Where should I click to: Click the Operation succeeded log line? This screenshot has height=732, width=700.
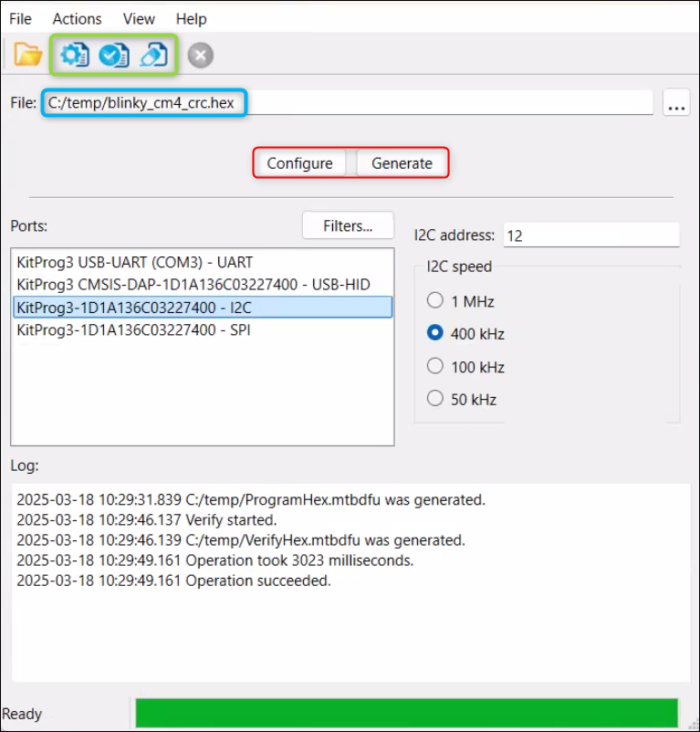tap(173, 580)
